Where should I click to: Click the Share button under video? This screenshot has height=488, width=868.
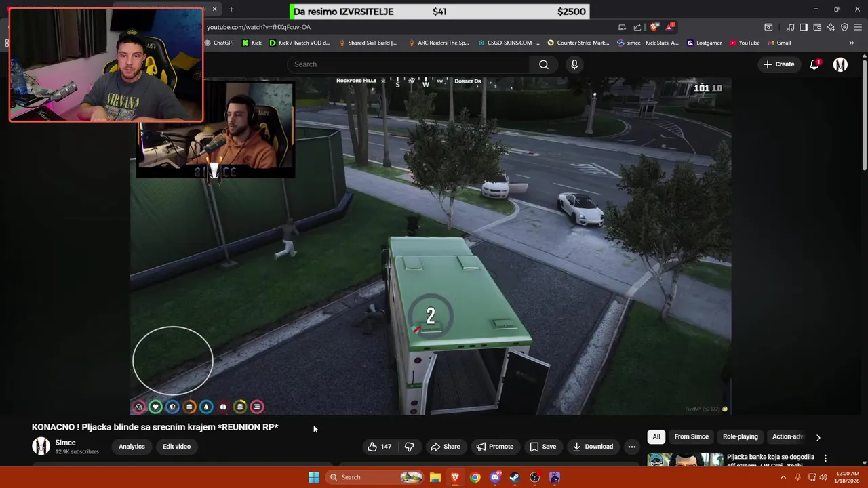click(445, 447)
